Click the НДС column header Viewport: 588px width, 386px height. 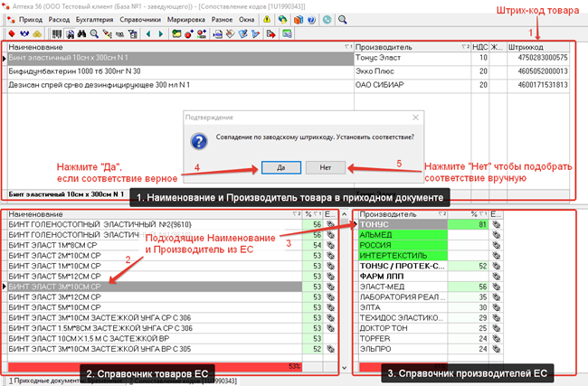click(x=480, y=47)
